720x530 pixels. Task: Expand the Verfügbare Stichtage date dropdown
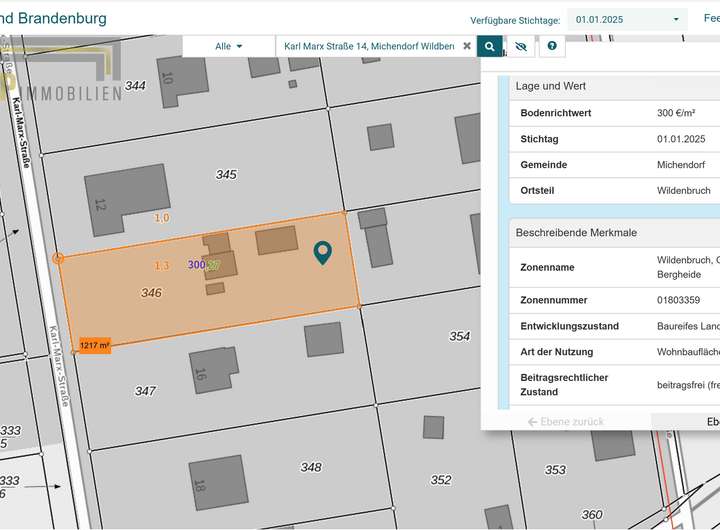(627, 19)
